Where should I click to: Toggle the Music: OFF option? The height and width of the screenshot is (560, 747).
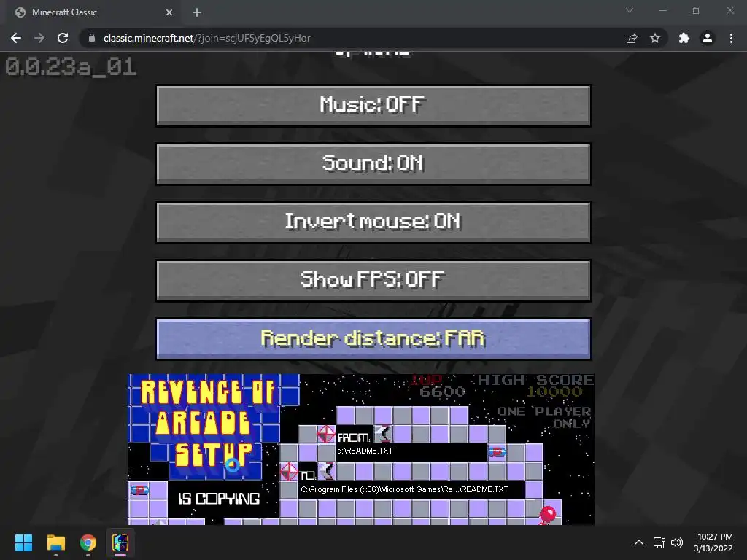[x=373, y=105]
